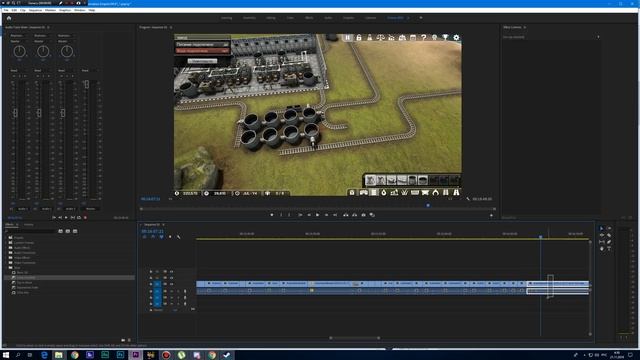Toggle the V3 track lock

click(151, 271)
